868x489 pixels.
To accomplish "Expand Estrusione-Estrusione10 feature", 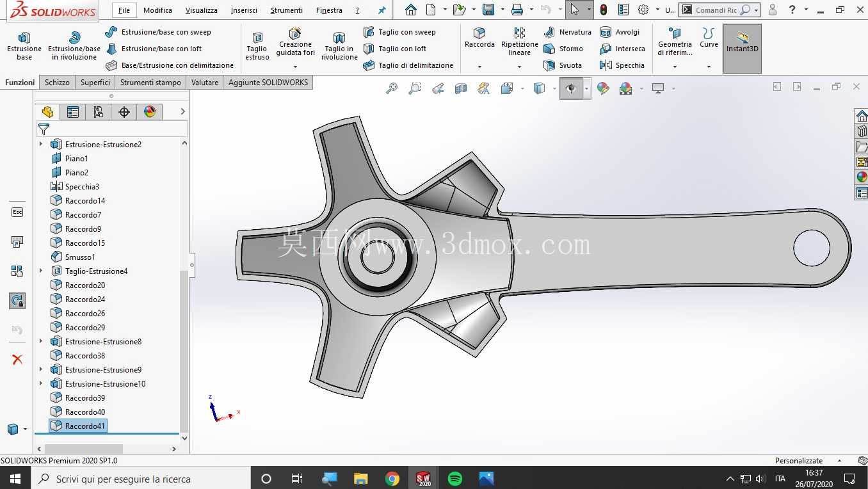I will pyautogui.click(x=41, y=383).
